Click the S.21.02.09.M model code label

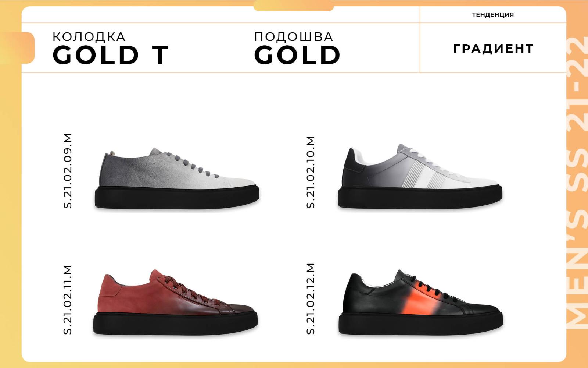68,171
